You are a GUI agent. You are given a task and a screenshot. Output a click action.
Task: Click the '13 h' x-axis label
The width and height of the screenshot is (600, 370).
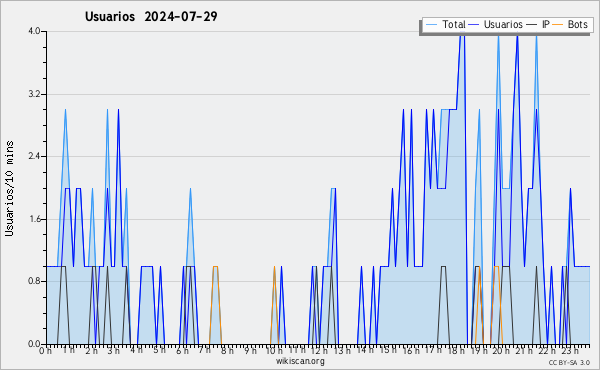pyautogui.click(x=342, y=350)
